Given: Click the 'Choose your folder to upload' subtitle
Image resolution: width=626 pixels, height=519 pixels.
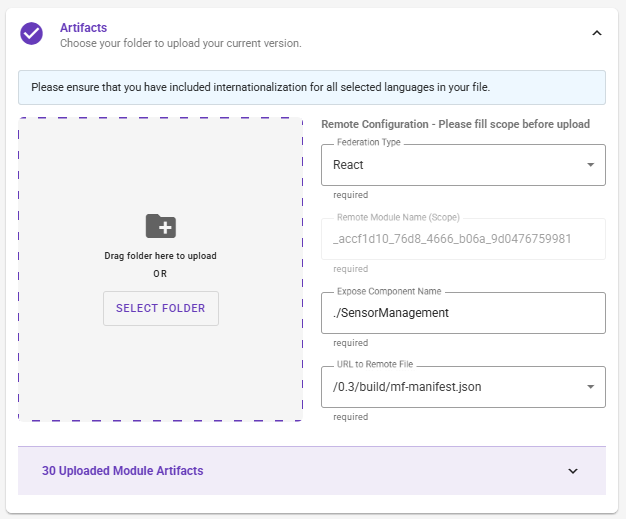Looking at the screenshot, I should point(181,43).
